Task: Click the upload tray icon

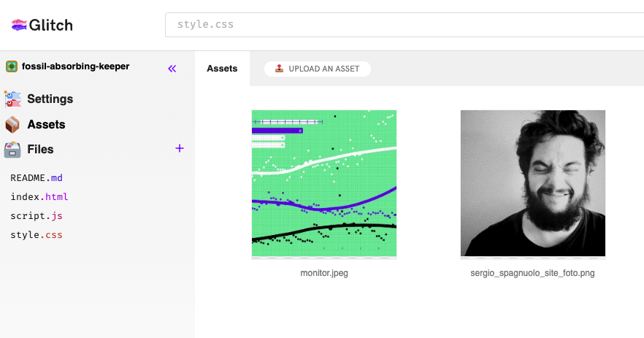Action: 279,69
